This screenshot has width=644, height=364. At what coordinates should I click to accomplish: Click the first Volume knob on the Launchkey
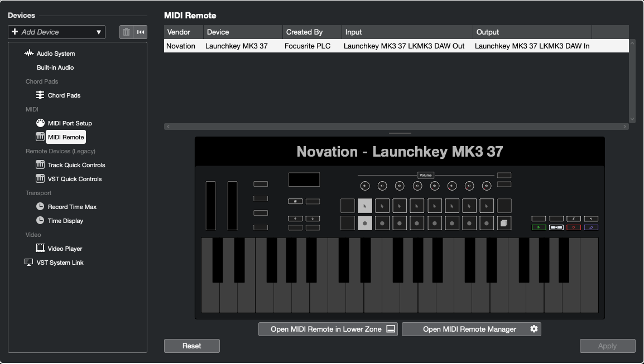click(x=365, y=186)
